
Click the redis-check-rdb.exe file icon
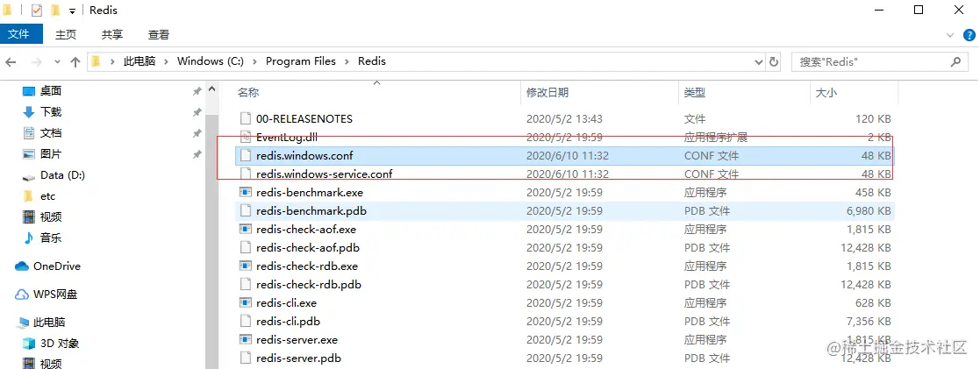tap(246, 266)
